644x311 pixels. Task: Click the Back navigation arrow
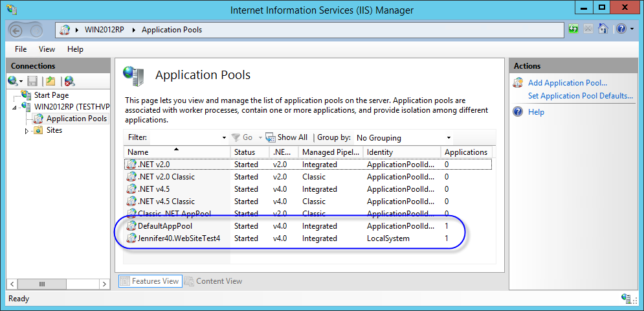pyautogui.click(x=16, y=30)
